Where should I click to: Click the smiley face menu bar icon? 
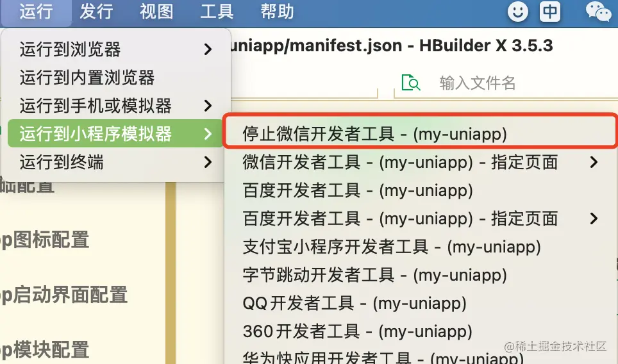point(517,12)
